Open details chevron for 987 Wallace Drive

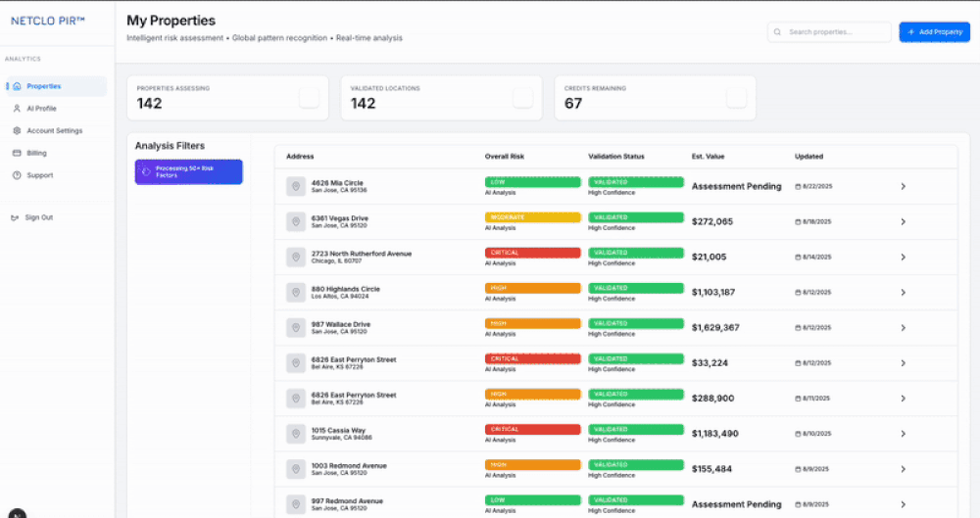pyautogui.click(x=903, y=327)
